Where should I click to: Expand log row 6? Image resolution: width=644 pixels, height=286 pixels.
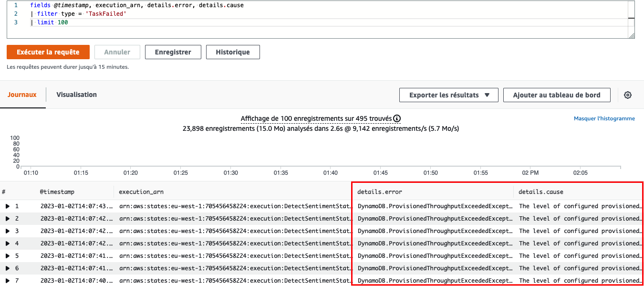click(7, 268)
